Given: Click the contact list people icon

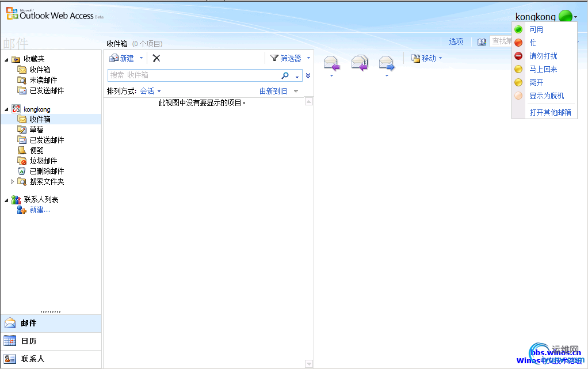Looking at the screenshot, I should click(x=16, y=199).
